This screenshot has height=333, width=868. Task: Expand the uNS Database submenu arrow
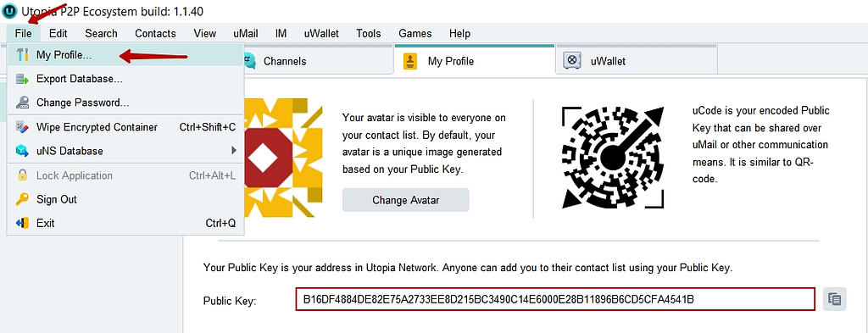[234, 151]
